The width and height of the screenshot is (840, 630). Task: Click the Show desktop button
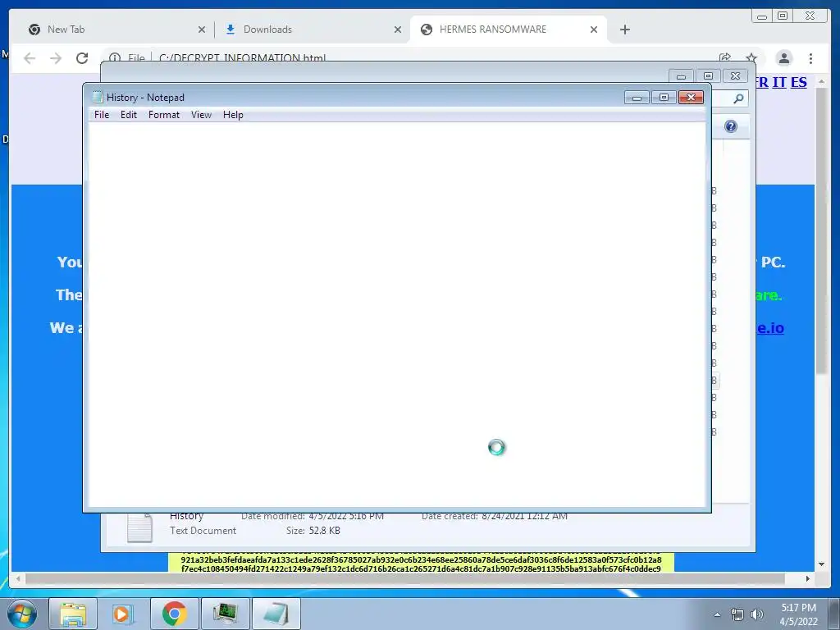coord(834,614)
